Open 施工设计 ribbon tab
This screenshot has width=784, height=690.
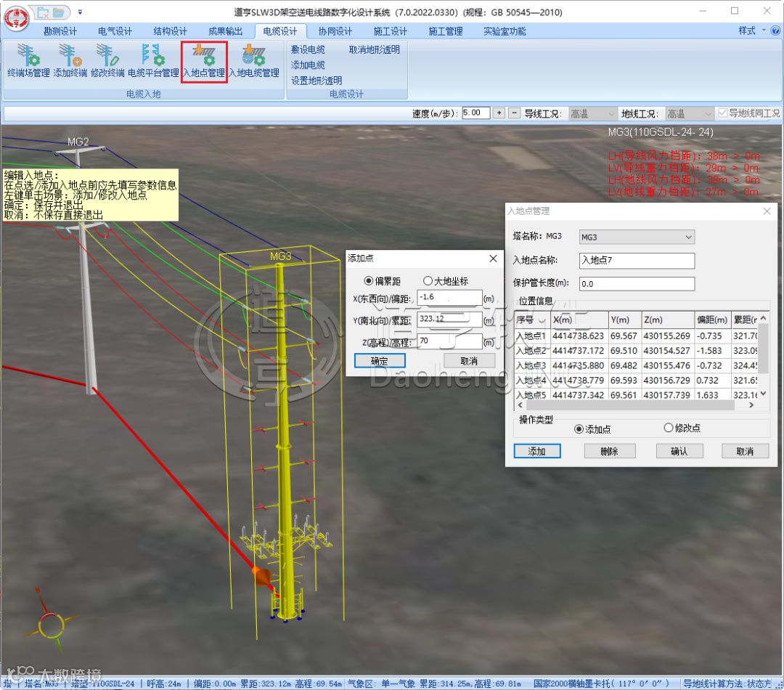[x=390, y=31]
